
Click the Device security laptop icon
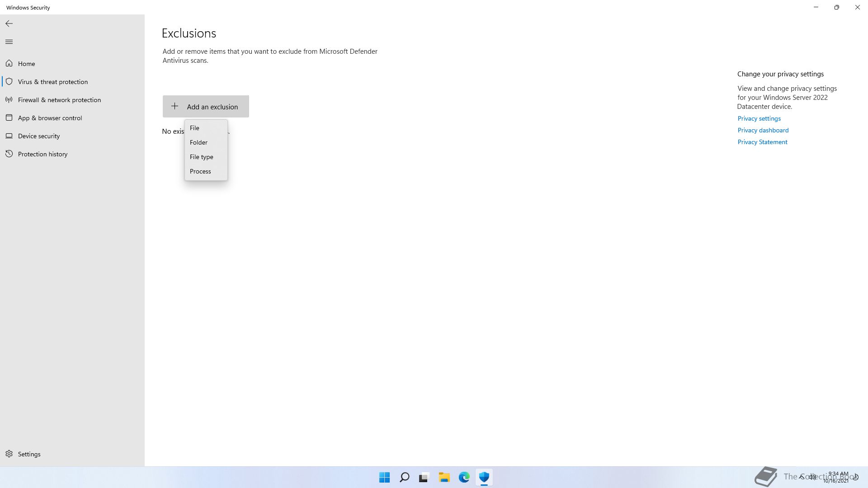[9, 136]
